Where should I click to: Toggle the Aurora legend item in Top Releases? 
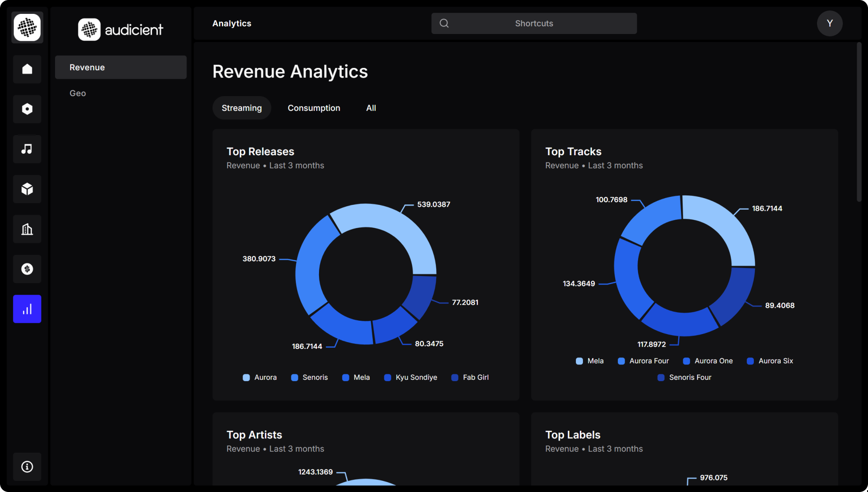(260, 377)
